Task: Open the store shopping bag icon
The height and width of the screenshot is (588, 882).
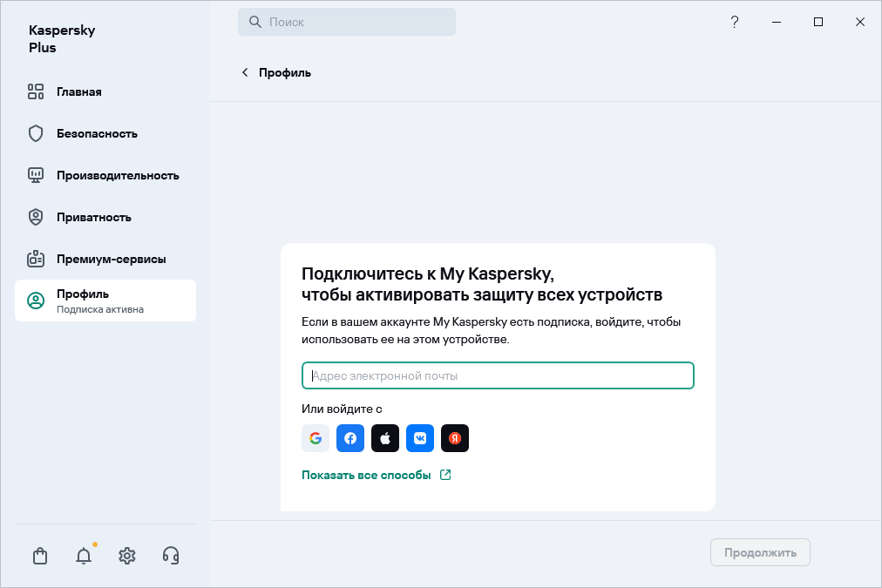Action: (x=39, y=556)
